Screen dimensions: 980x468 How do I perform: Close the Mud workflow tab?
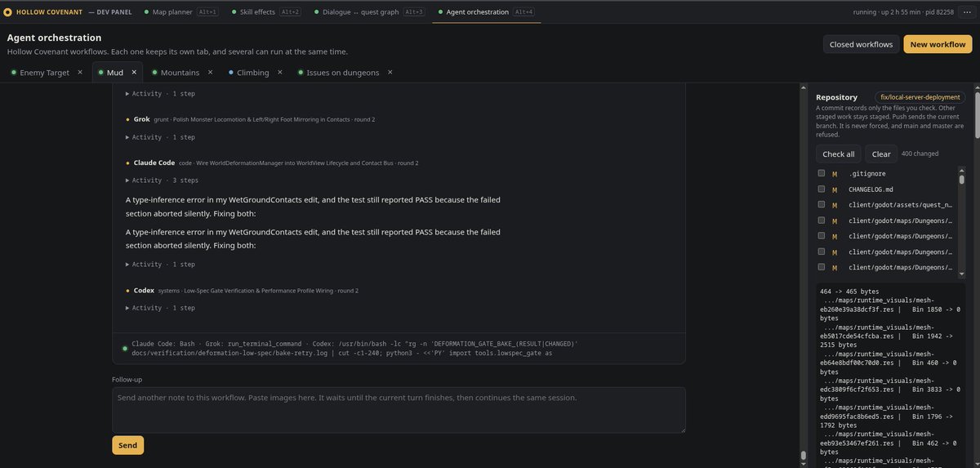point(133,72)
